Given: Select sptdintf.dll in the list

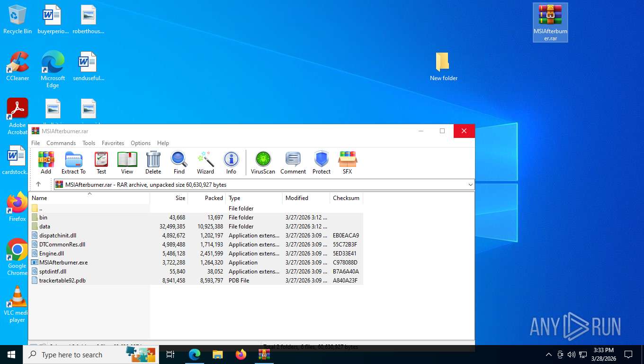Looking at the screenshot, I should coord(196,272).
